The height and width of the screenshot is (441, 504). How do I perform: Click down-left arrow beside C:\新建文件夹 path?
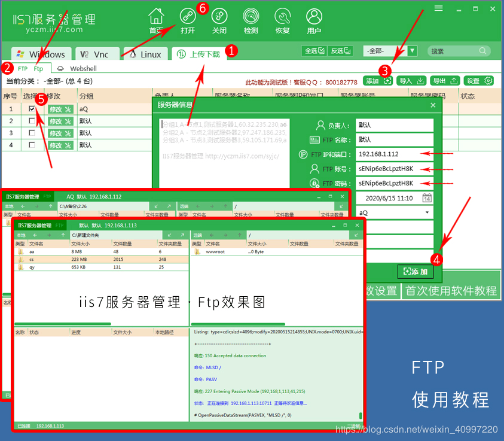pyautogui.click(x=169, y=235)
